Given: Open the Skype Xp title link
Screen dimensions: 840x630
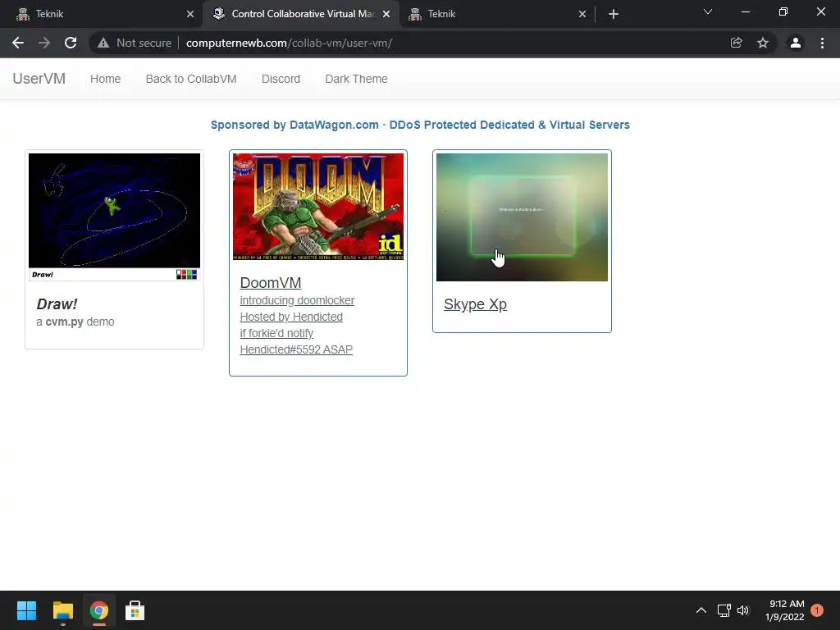Looking at the screenshot, I should tap(475, 304).
